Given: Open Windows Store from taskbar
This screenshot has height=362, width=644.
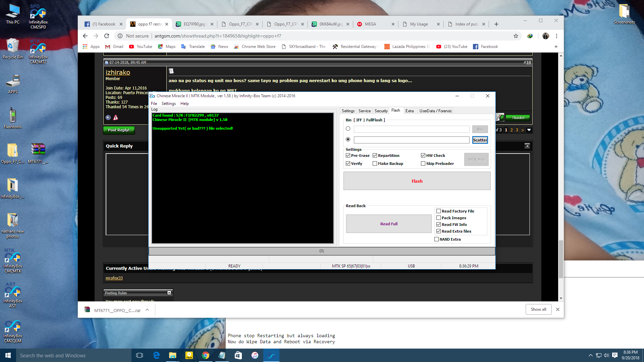Looking at the screenshot, I should (238, 355).
